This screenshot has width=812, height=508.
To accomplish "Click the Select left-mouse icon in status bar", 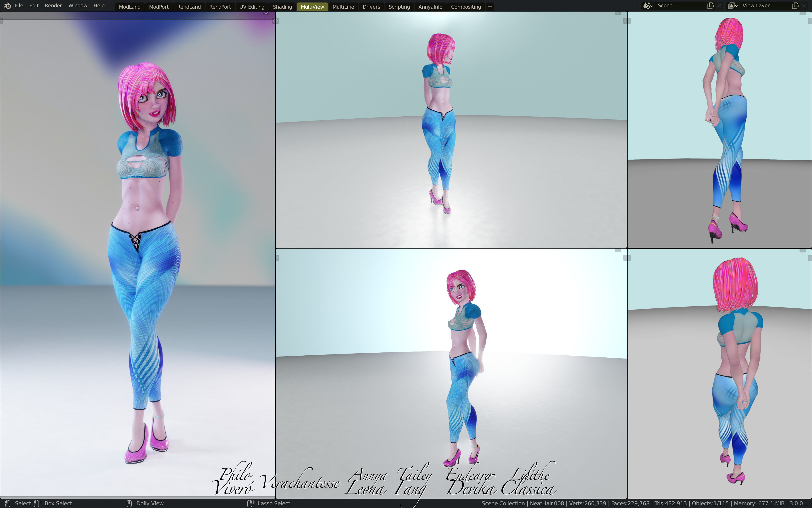I will pyautogui.click(x=7, y=503).
